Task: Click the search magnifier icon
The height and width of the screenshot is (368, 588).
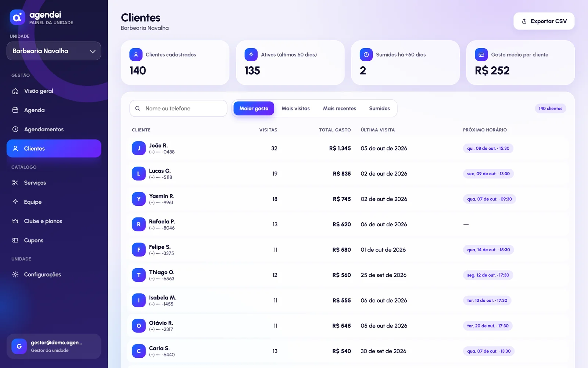Action: coord(137,109)
